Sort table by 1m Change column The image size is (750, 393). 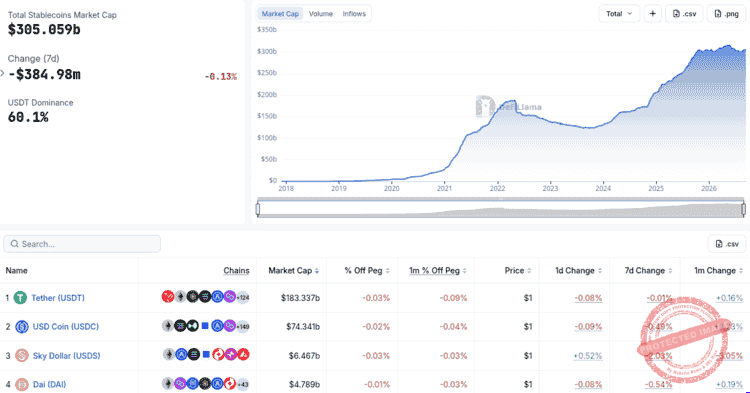[x=718, y=271]
